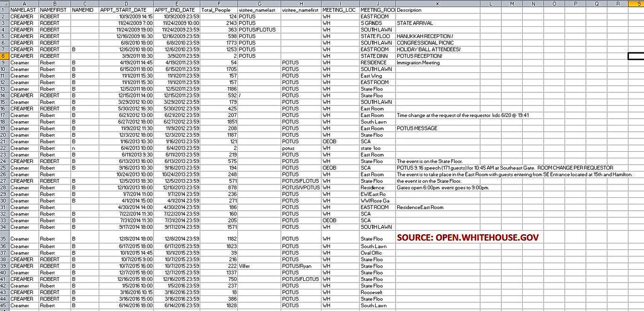Click the APPT_END_DATE header cell
The height and width of the screenshot is (311, 644).
pyautogui.click(x=177, y=10)
